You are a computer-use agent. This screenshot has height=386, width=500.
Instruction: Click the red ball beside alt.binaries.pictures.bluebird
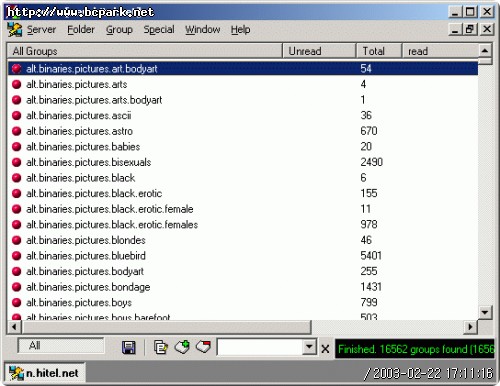click(x=16, y=256)
